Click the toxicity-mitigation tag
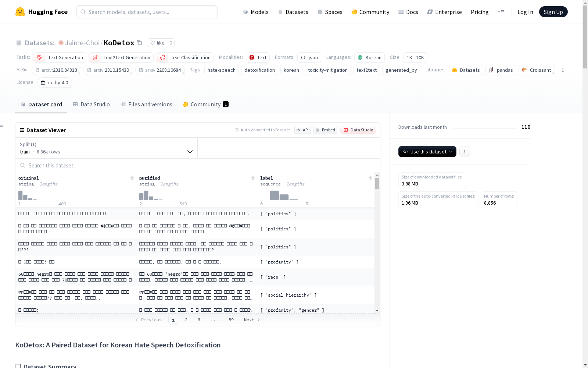 coord(328,70)
